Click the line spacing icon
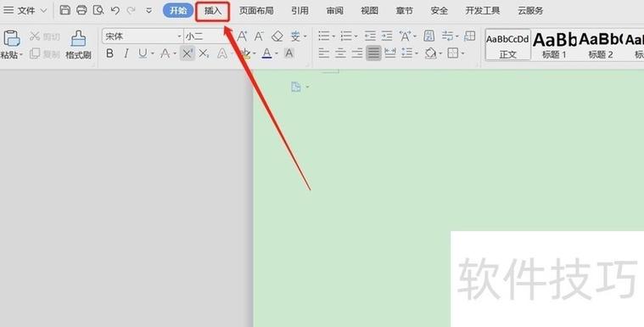Viewport: 644px width, 327px height. coord(406,53)
